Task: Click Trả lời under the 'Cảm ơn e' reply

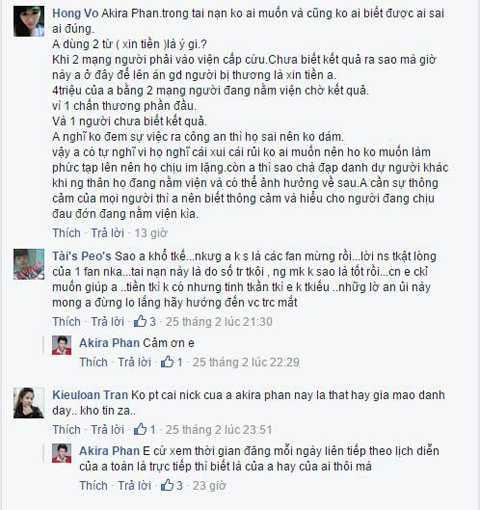Action: pyautogui.click(x=135, y=362)
